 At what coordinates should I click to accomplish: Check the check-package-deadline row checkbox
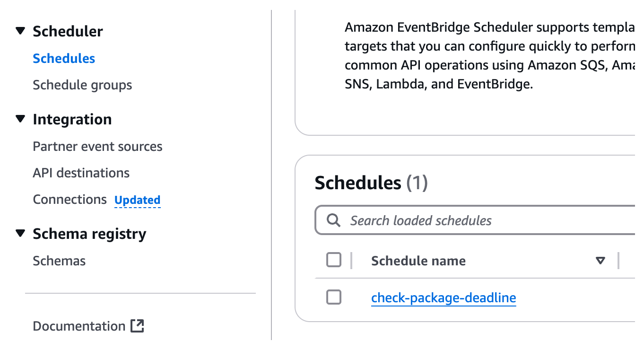click(x=334, y=297)
